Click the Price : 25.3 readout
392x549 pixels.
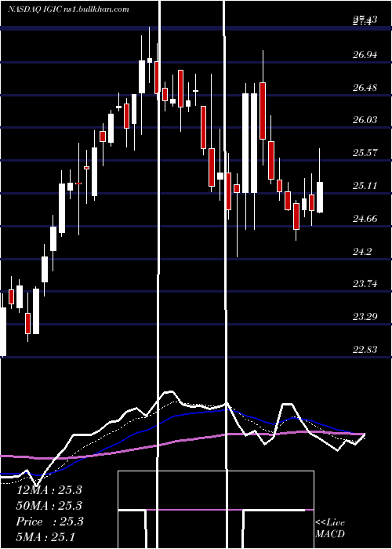(49, 522)
